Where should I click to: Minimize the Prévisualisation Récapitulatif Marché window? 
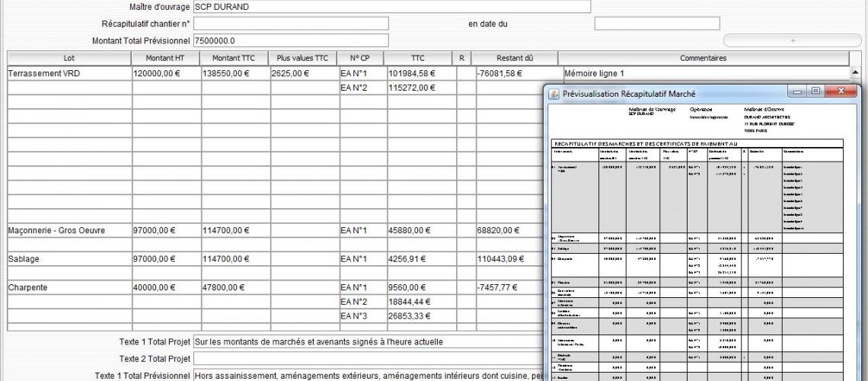tap(798, 91)
